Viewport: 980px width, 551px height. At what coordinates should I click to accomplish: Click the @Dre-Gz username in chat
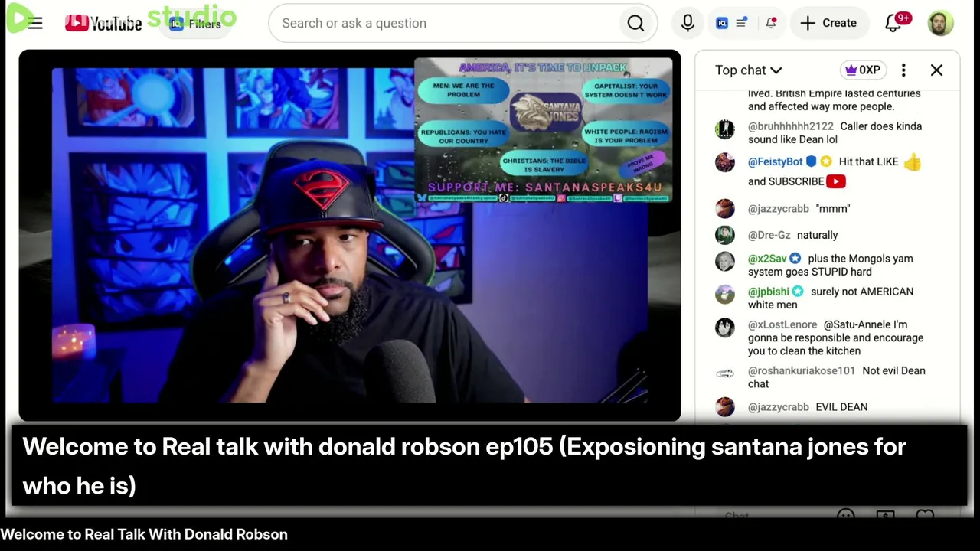click(769, 235)
